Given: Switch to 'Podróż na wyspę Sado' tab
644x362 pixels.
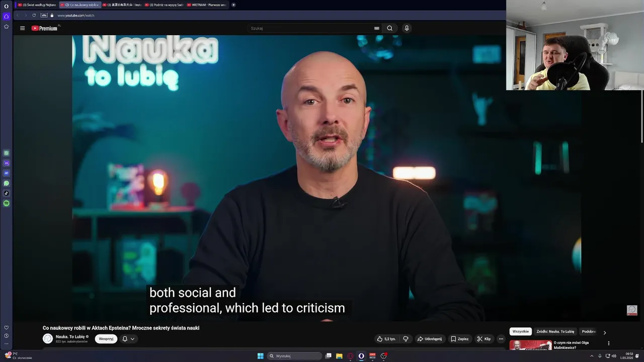Looking at the screenshot, I should 164,5.
